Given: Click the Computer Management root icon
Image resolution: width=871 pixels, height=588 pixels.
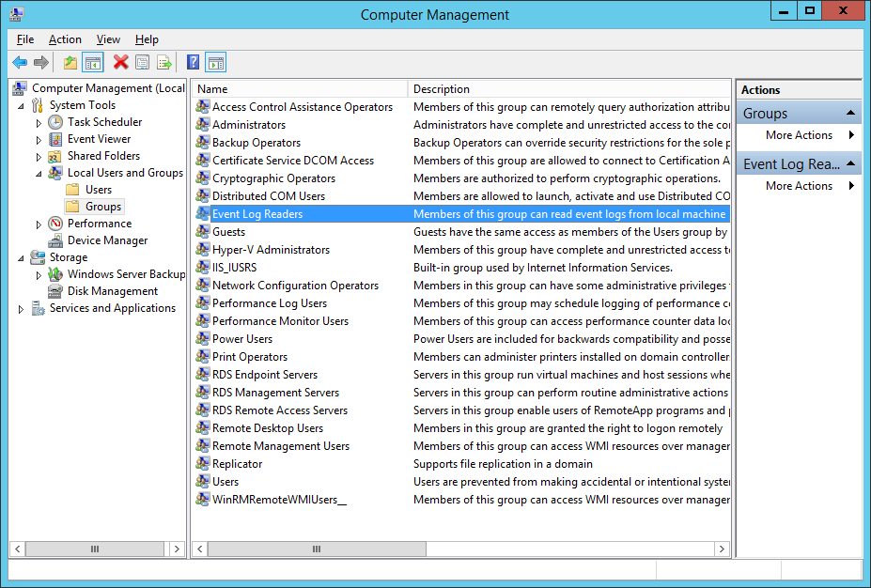Looking at the screenshot, I should point(20,87).
